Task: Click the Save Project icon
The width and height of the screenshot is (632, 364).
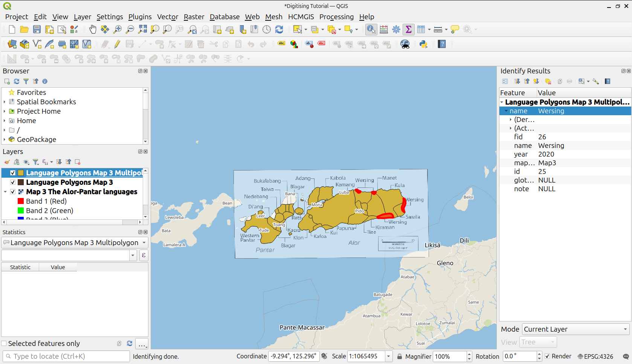Action: (37, 29)
